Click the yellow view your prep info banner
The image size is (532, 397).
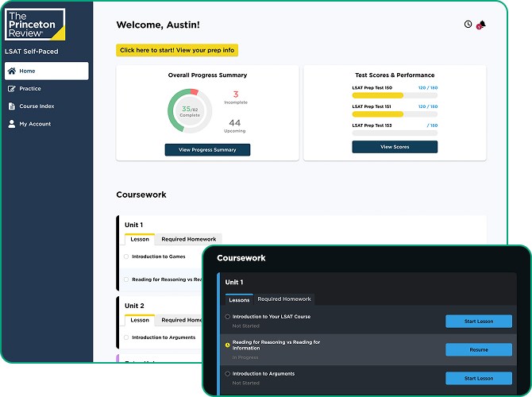click(x=177, y=50)
